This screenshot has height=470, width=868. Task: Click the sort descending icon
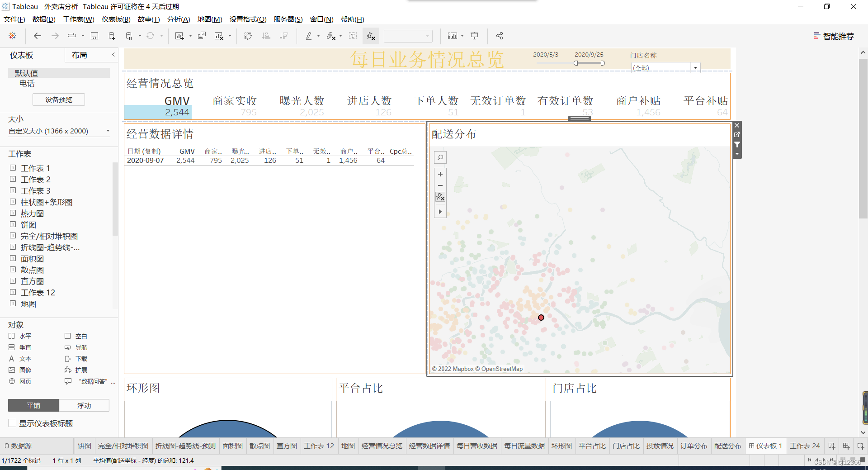284,36
